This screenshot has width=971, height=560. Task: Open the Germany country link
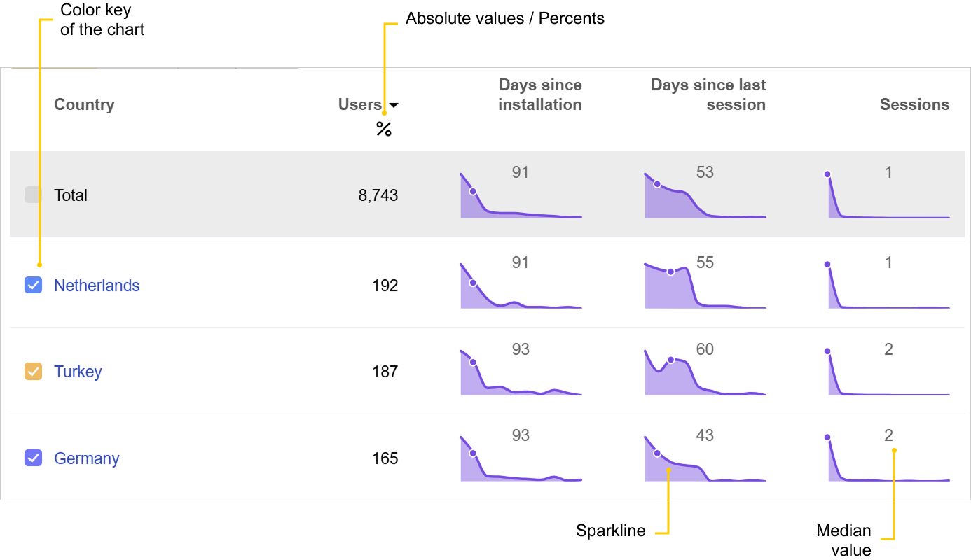[x=87, y=458]
